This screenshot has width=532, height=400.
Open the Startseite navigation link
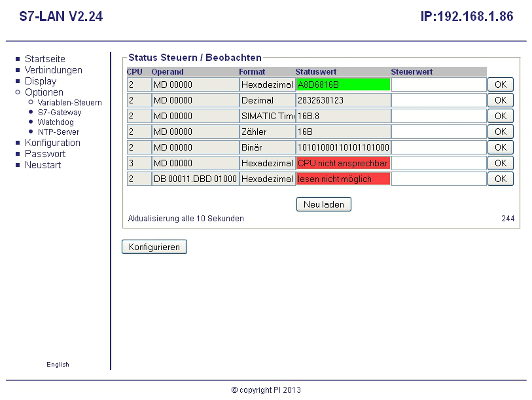44,59
